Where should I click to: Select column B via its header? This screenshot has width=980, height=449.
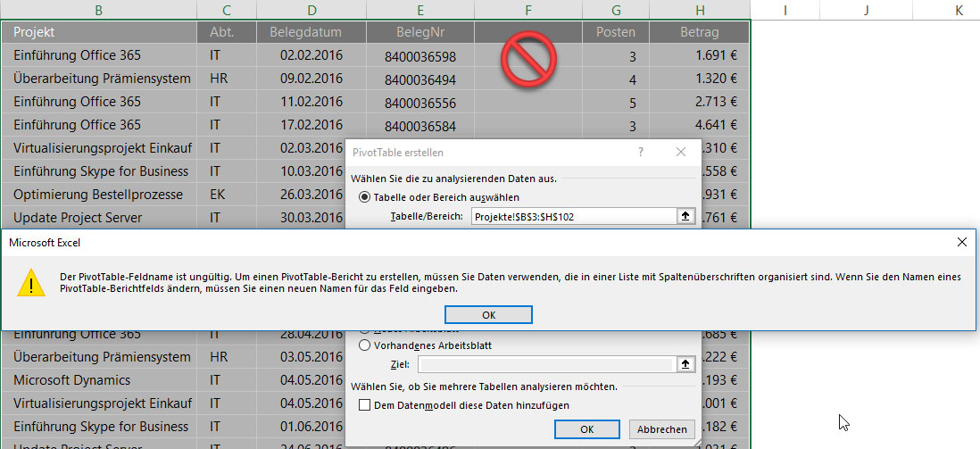[x=97, y=10]
